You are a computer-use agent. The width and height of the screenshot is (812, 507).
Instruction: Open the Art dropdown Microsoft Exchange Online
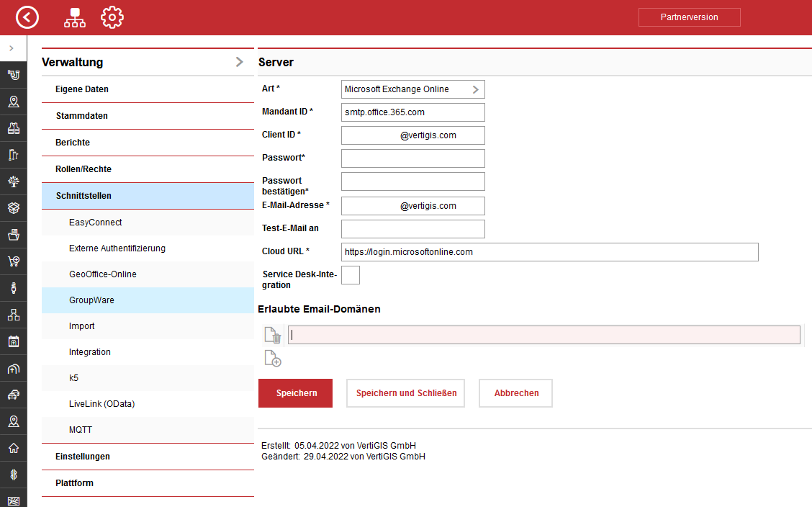(412, 89)
